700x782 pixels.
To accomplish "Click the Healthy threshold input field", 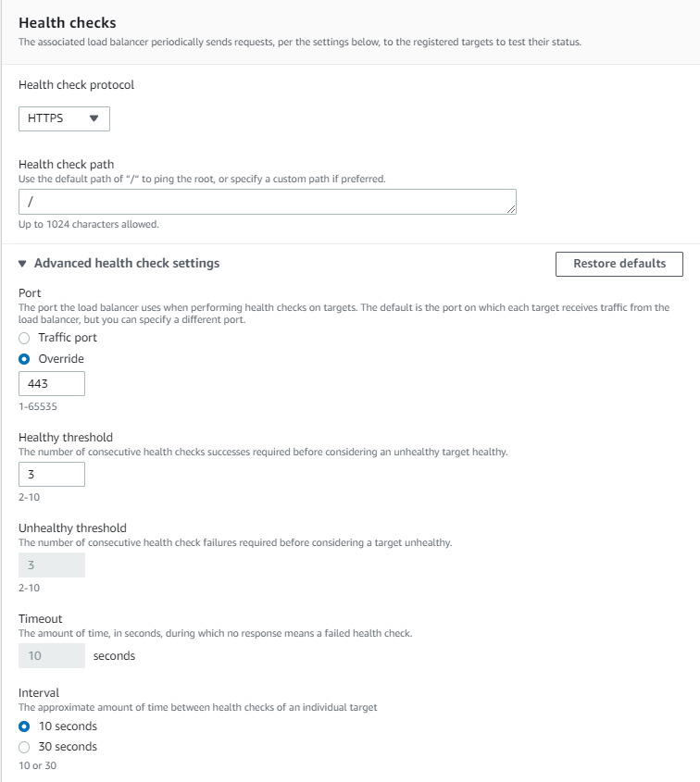I will (52, 474).
